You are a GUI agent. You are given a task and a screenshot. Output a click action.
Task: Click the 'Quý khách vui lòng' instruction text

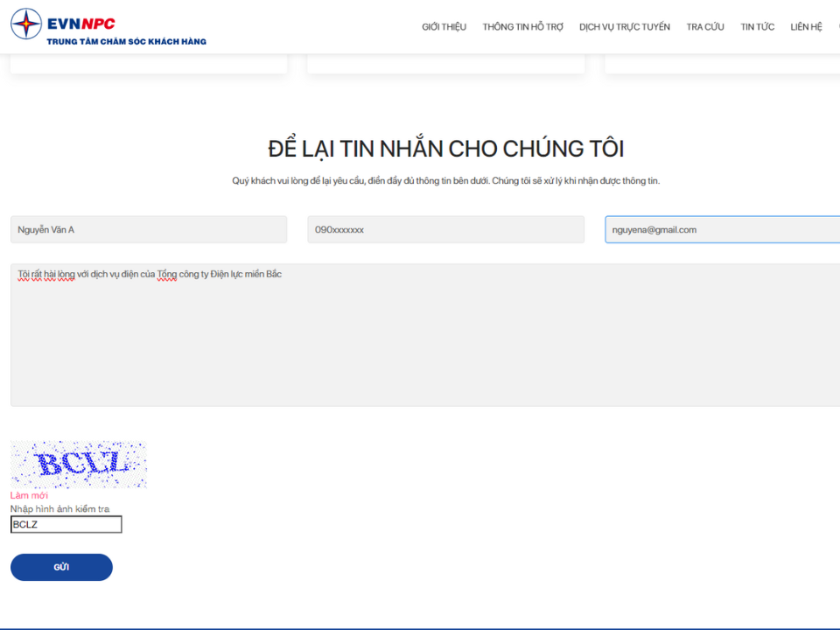click(445, 181)
